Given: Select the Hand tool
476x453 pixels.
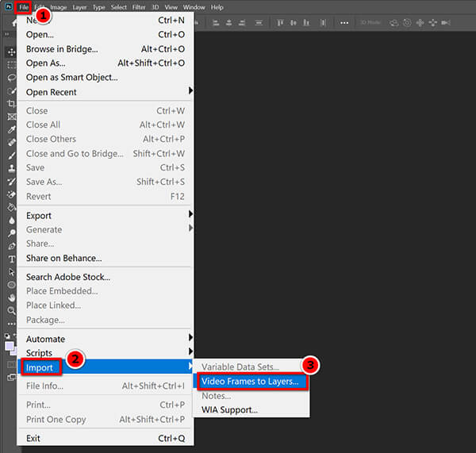Looking at the screenshot, I should (x=12, y=298).
